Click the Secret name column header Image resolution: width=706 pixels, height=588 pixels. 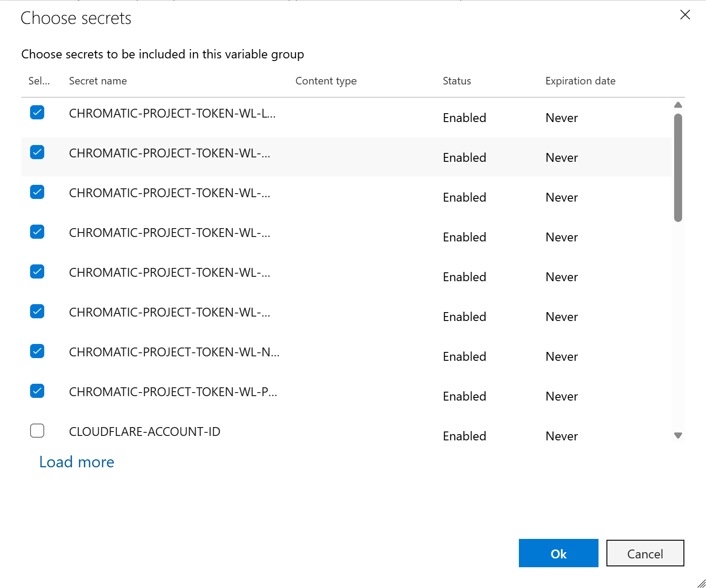pos(98,81)
